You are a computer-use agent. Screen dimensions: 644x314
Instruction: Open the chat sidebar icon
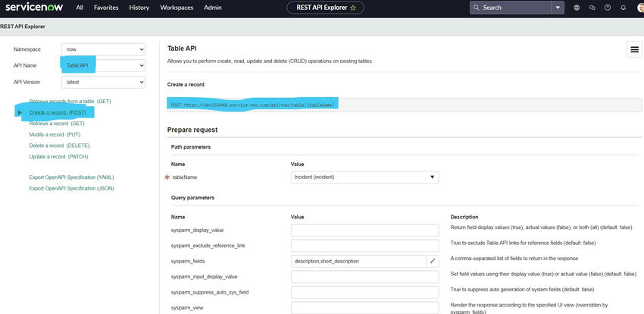592,8
